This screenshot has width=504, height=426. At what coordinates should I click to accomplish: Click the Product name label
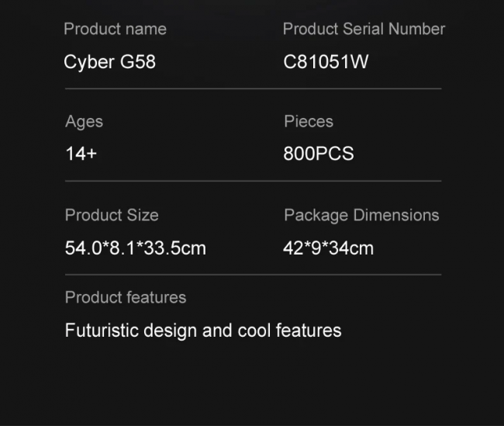click(115, 29)
